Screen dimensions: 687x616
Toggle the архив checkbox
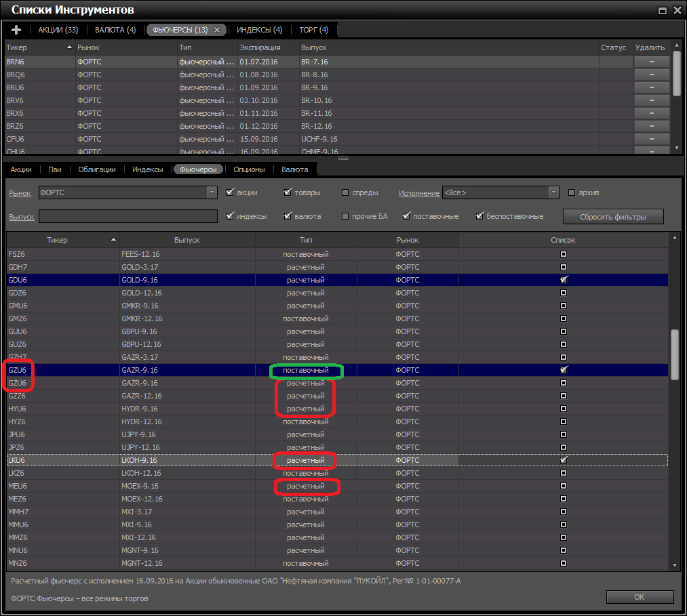tap(572, 192)
